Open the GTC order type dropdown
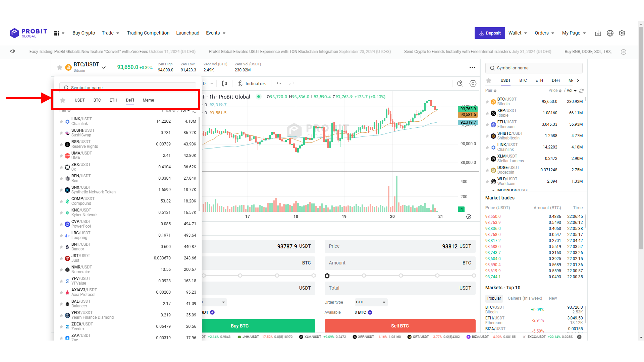644x362 pixels. tap(371, 302)
